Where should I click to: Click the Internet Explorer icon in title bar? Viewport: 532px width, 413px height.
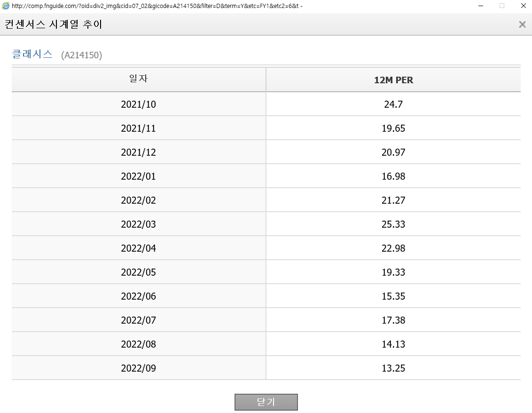click(6, 6)
